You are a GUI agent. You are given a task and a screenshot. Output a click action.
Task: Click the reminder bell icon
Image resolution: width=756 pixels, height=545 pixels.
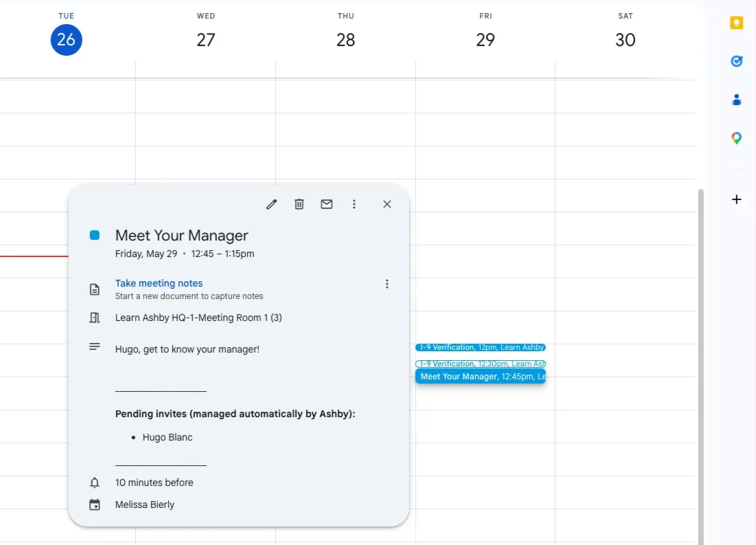coord(95,482)
